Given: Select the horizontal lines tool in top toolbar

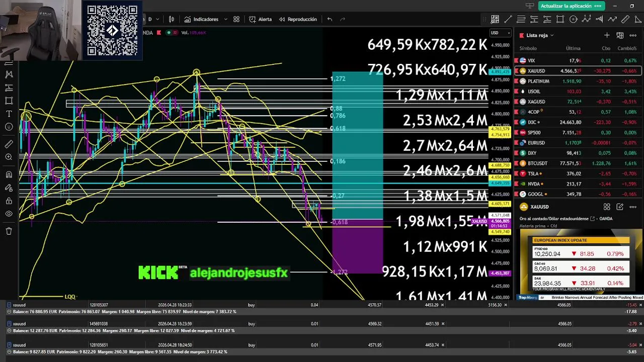Looking at the screenshot, I should pos(521,19).
